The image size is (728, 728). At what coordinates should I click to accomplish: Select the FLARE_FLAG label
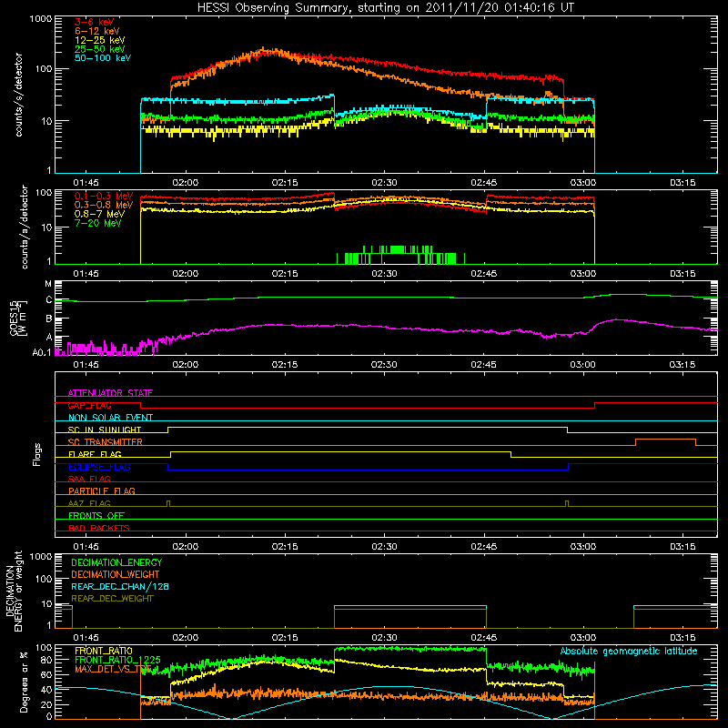95,454
